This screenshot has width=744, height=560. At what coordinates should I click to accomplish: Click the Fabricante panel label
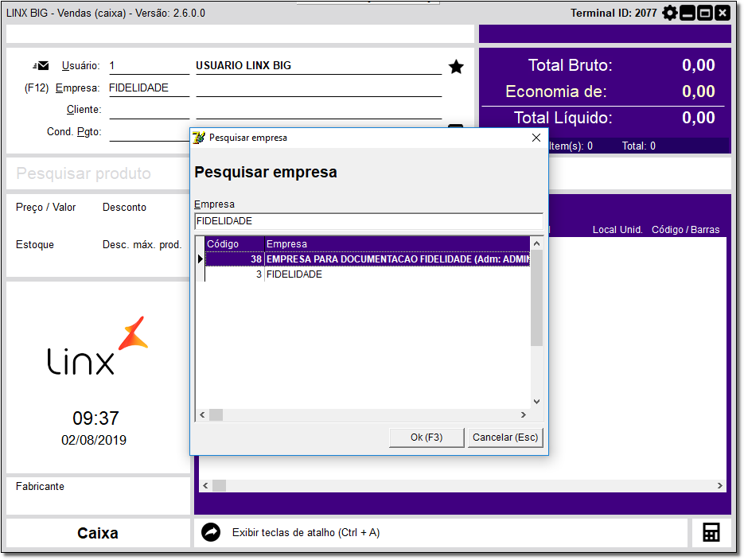(40, 487)
